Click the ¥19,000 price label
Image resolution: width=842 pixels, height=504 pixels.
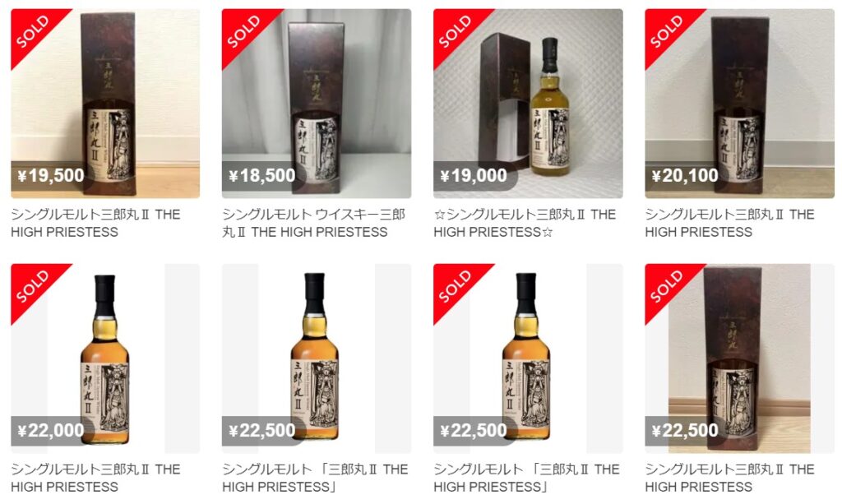click(x=474, y=175)
